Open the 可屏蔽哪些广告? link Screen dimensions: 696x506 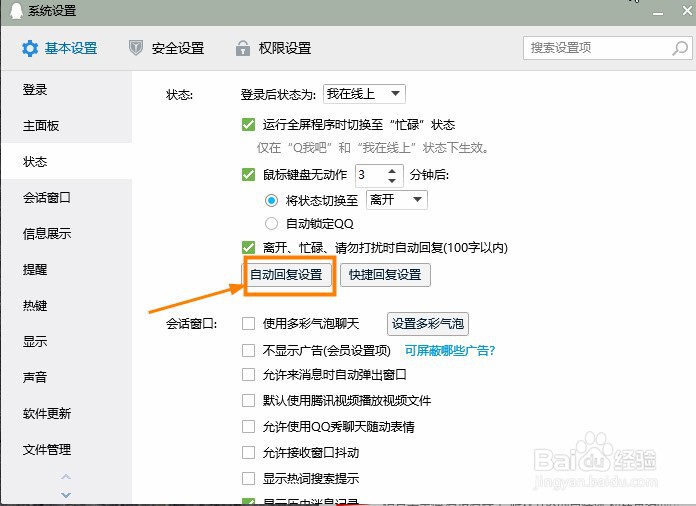450,351
